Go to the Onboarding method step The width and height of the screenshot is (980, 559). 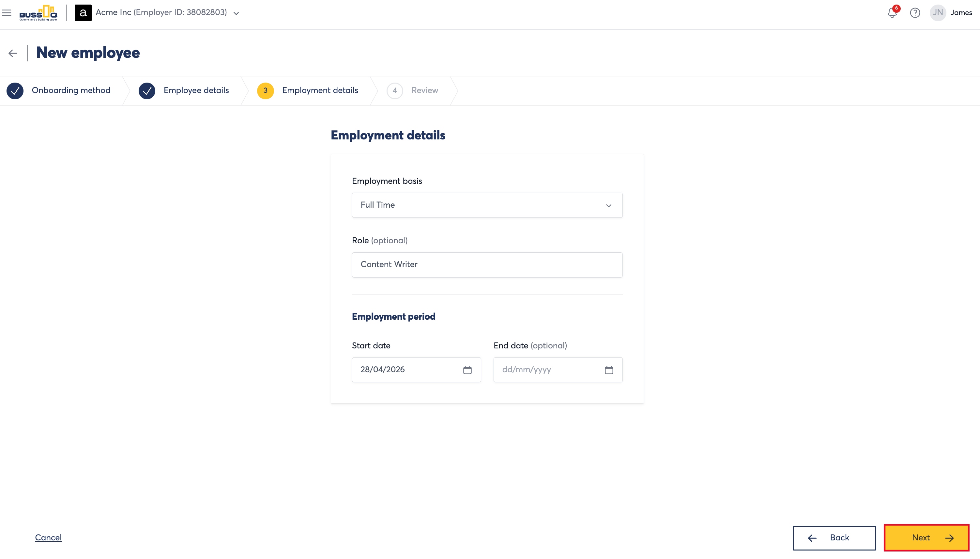point(71,90)
